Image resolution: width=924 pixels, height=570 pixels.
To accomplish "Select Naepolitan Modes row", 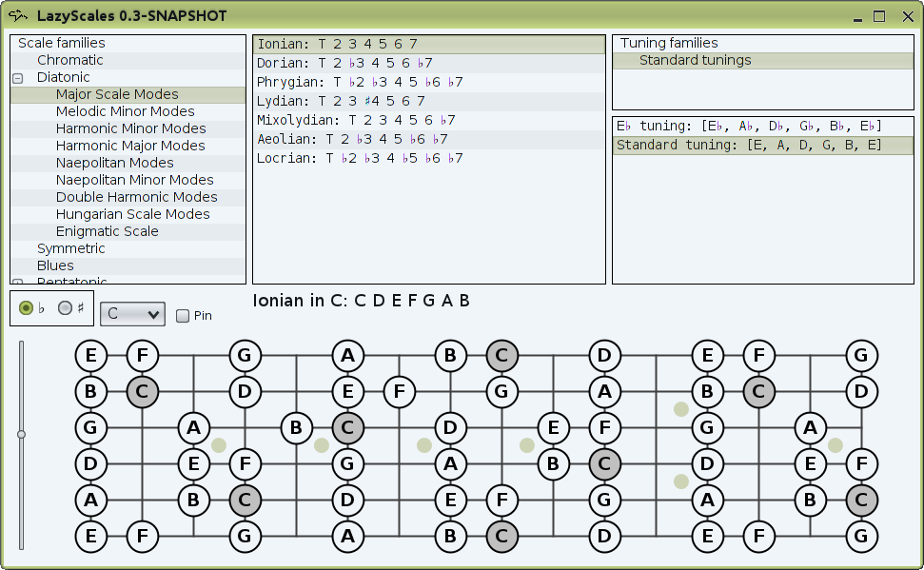I will [128, 163].
